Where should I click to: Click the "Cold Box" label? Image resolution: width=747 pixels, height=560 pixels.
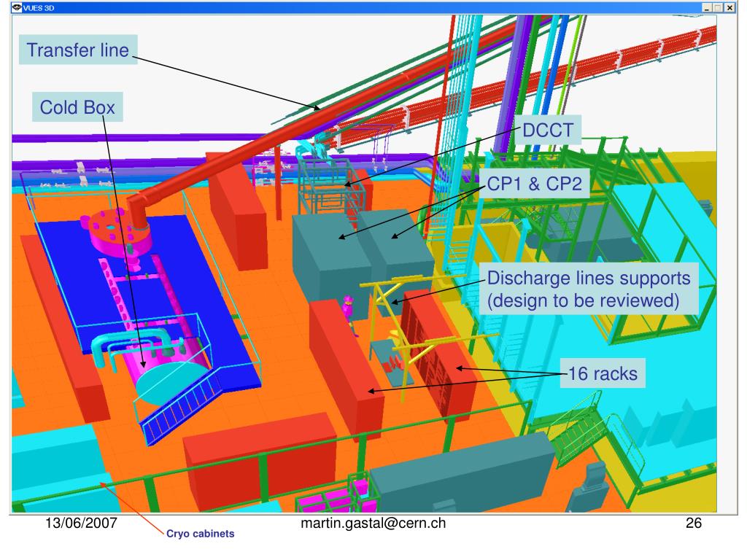coord(77,106)
